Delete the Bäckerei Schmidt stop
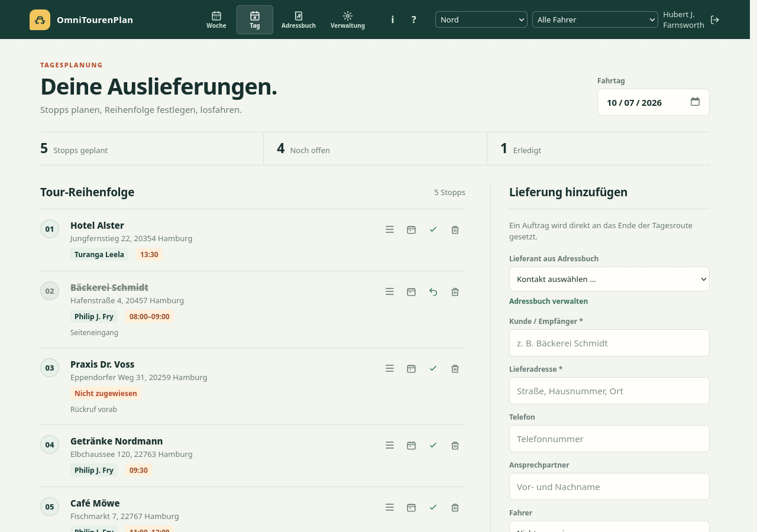This screenshot has width=757, height=532. click(x=455, y=291)
